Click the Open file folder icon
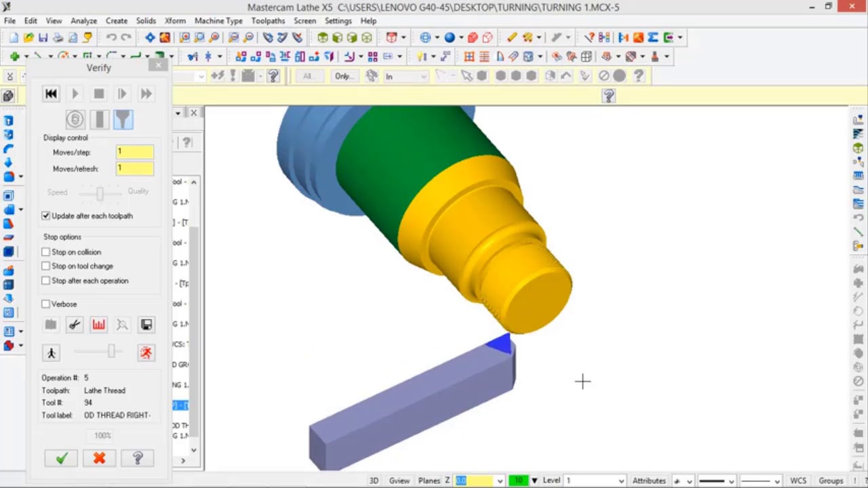The height and width of the screenshot is (488, 868). tap(28, 38)
